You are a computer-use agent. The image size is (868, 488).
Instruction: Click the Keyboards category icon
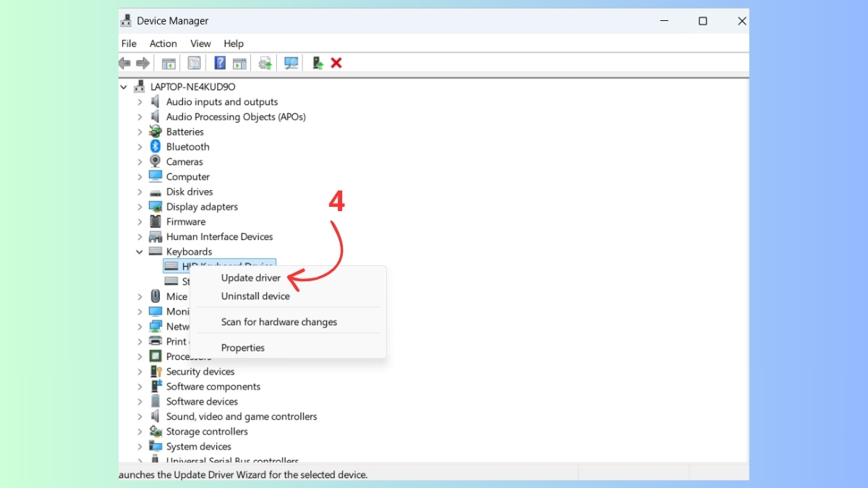155,252
